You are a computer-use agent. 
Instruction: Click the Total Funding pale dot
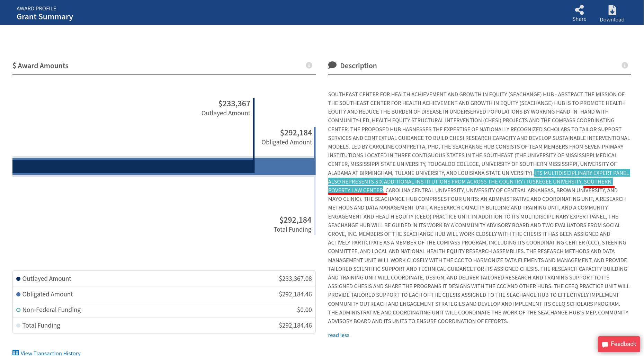(x=18, y=326)
